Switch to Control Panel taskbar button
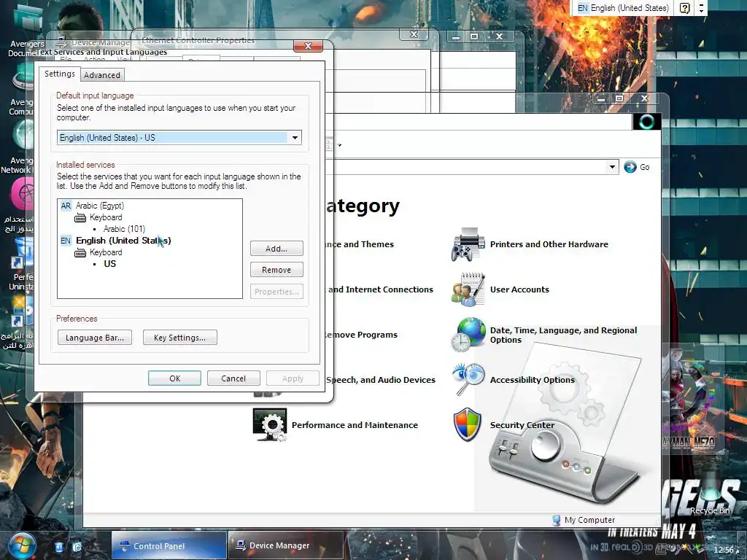The image size is (747, 560). [169, 545]
